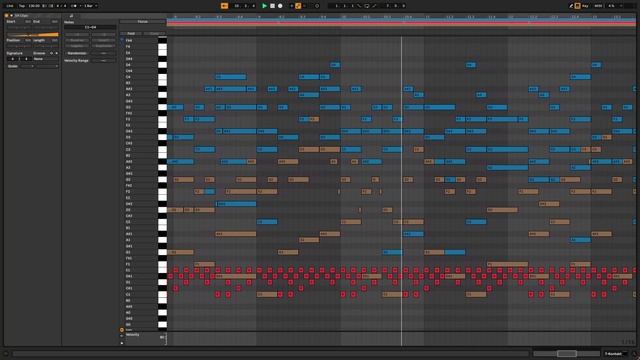Screen dimensions: 640x360
Task: Toggle the metronome switch
Action: 73,6
